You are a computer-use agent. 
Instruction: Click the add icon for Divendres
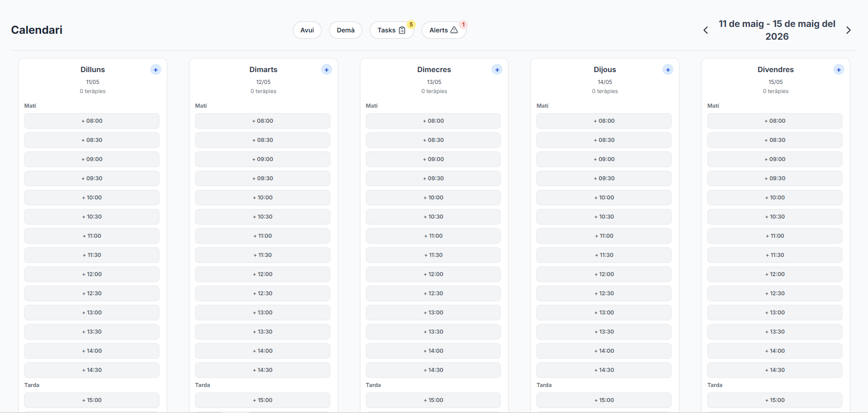[x=838, y=69]
